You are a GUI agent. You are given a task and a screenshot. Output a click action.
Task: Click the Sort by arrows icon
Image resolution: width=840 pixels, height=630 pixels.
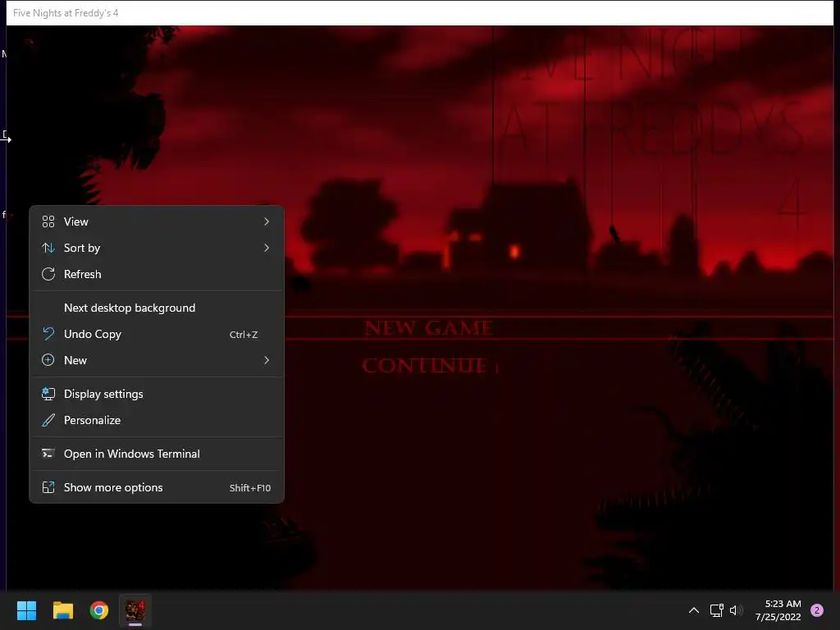tap(48, 248)
